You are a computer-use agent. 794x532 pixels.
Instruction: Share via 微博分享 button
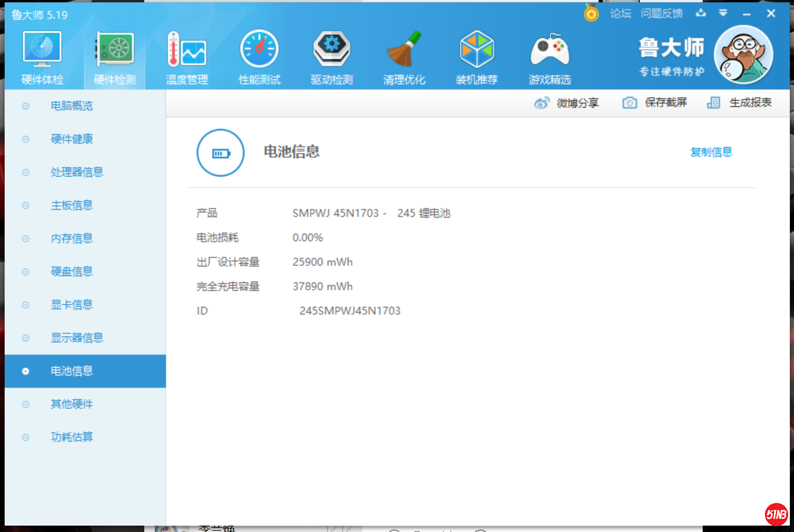566,103
